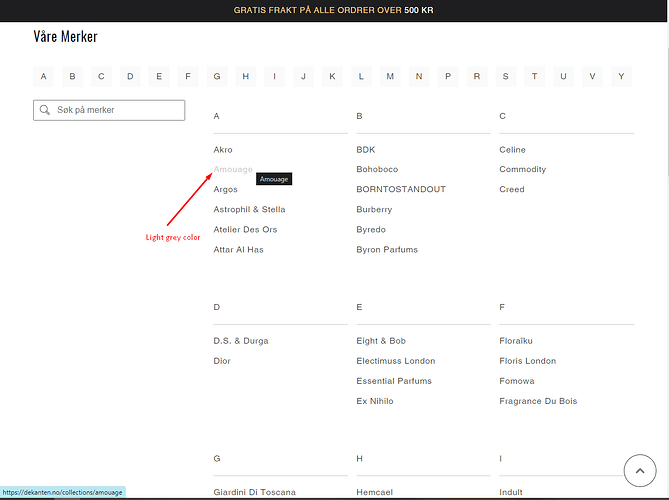
Task: Open Atelier Des Ors brand link
Action: coord(245,230)
